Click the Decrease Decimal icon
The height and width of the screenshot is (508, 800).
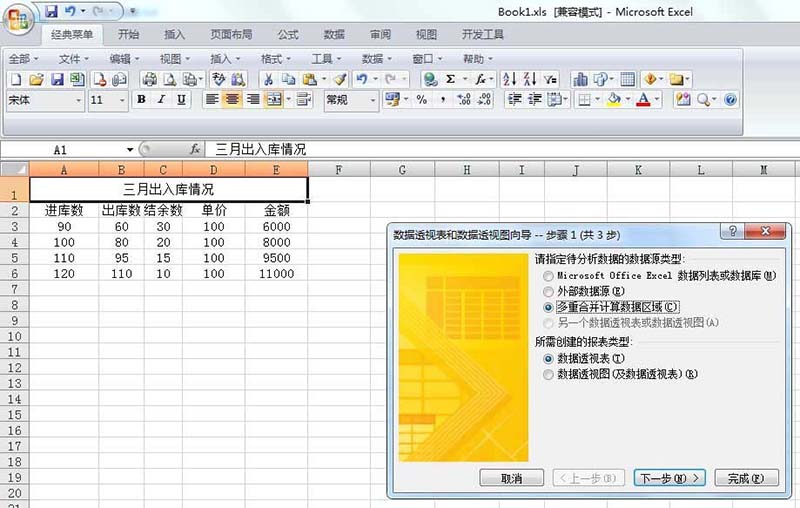coord(484,99)
